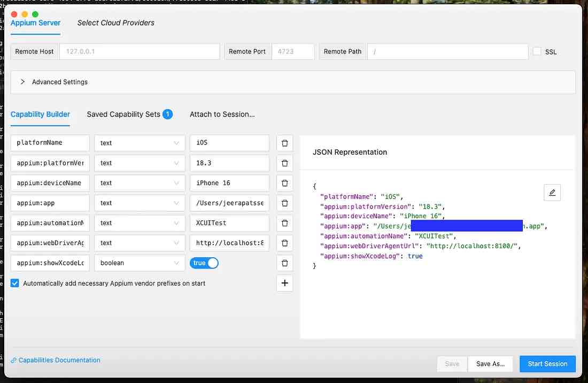The width and height of the screenshot is (588, 383).
Task: Open type dropdown for appium:platformVersion row
Action: [x=140, y=163]
